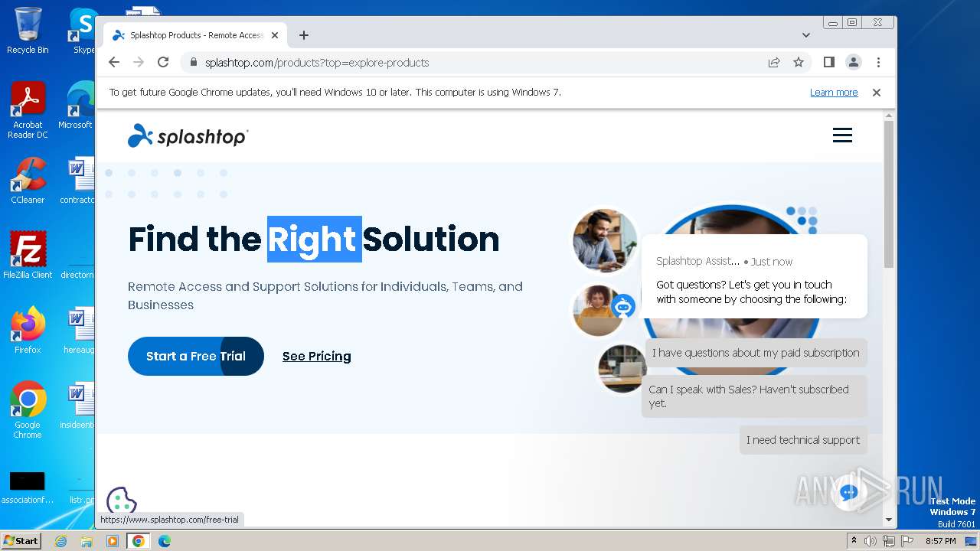
Task: Open Firefox desktop shortcut
Action: 28,330
